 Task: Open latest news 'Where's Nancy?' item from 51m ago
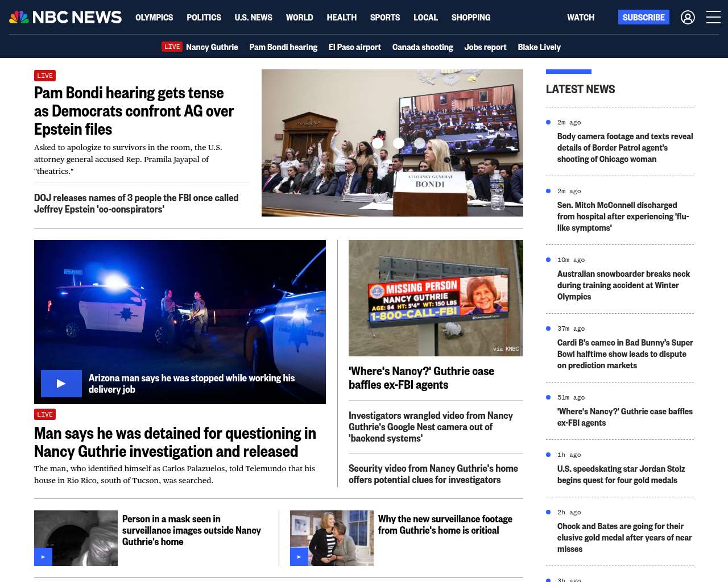click(x=625, y=417)
